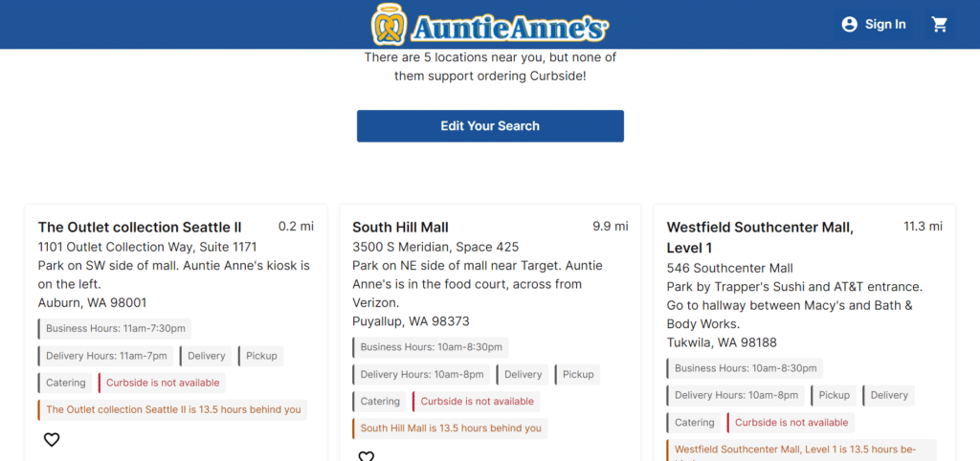Click Puyallup, WA 98373 text
Viewport: 980px width, 461px height.
(412, 321)
